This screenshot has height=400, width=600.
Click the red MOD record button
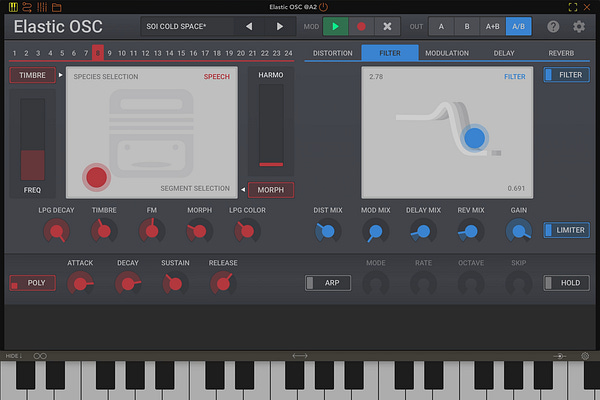click(x=361, y=26)
